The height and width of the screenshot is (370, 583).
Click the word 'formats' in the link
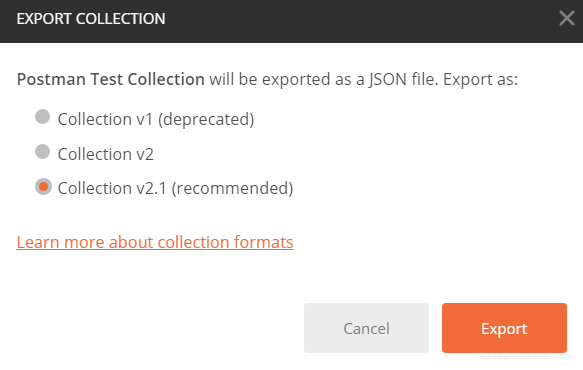(x=264, y=242)
